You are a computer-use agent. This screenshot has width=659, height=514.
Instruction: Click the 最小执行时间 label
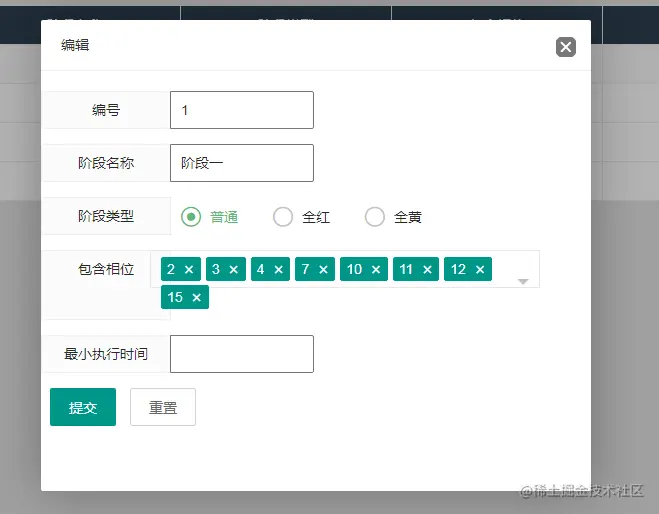106,354
